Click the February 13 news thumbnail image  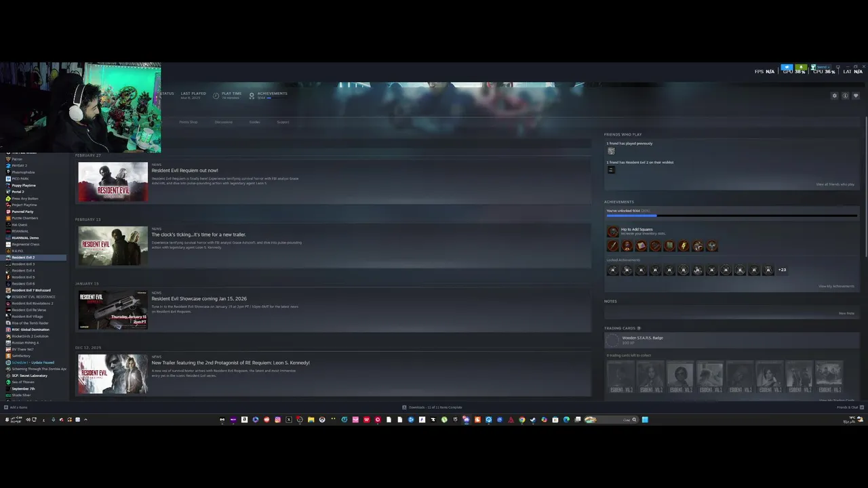[113, 245]
